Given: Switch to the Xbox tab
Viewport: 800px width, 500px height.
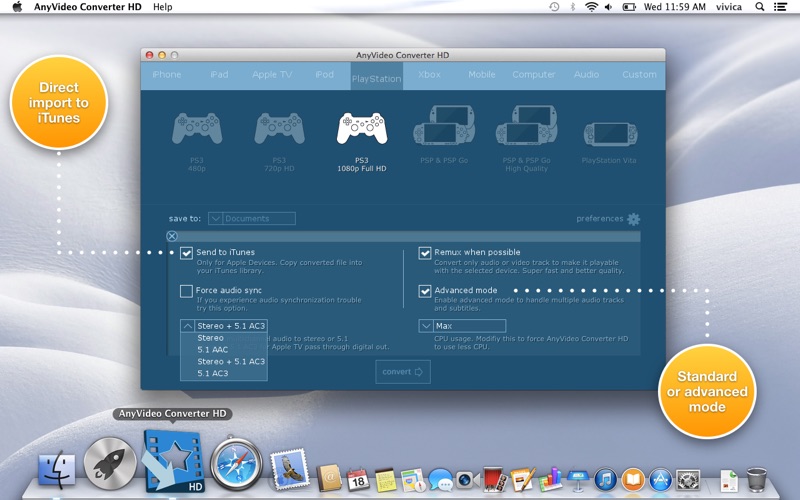Looking at the screenshot, I should coord(429,74).
